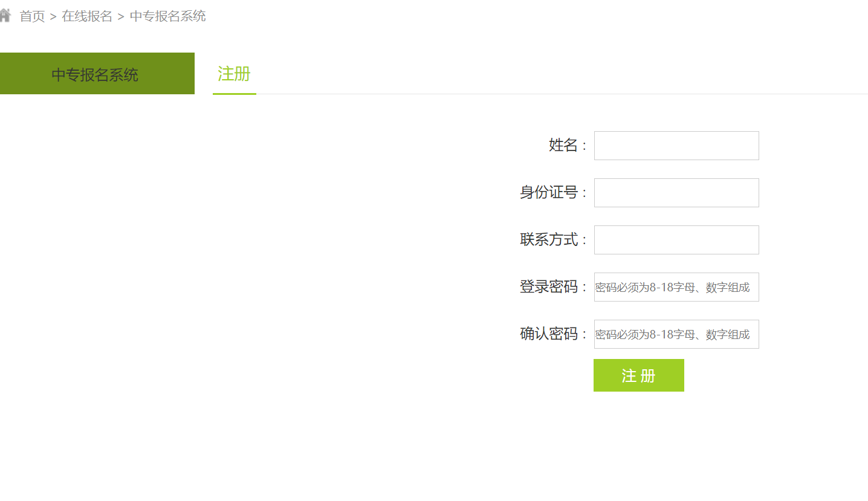
Task: Click the 联系方式 field label
Action: click(x=549, y=239)
